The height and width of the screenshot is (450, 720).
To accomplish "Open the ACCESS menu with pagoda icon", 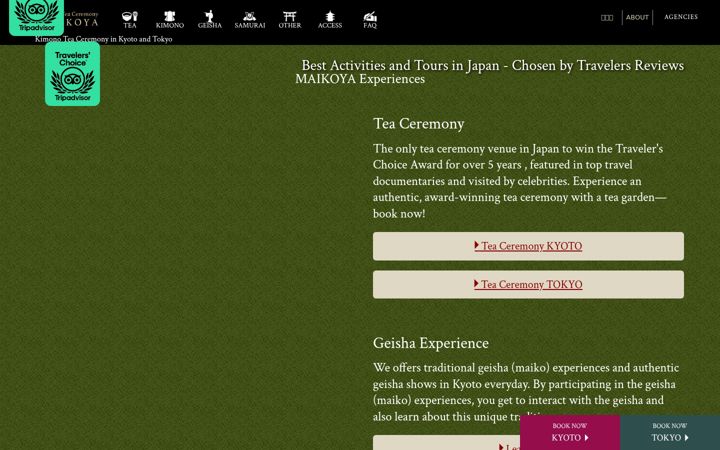I will 330,20.
